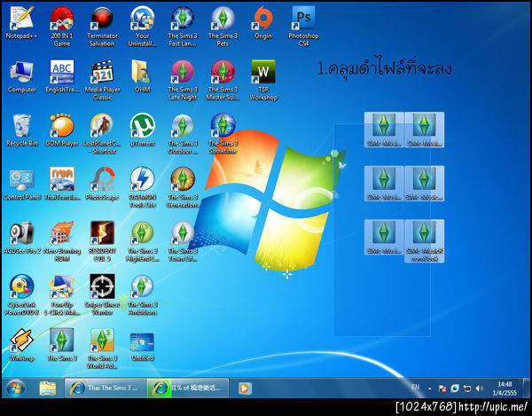Select the Untitled image file
The width and height of the screenshot is (532, 416).
[x=143, y=345]
